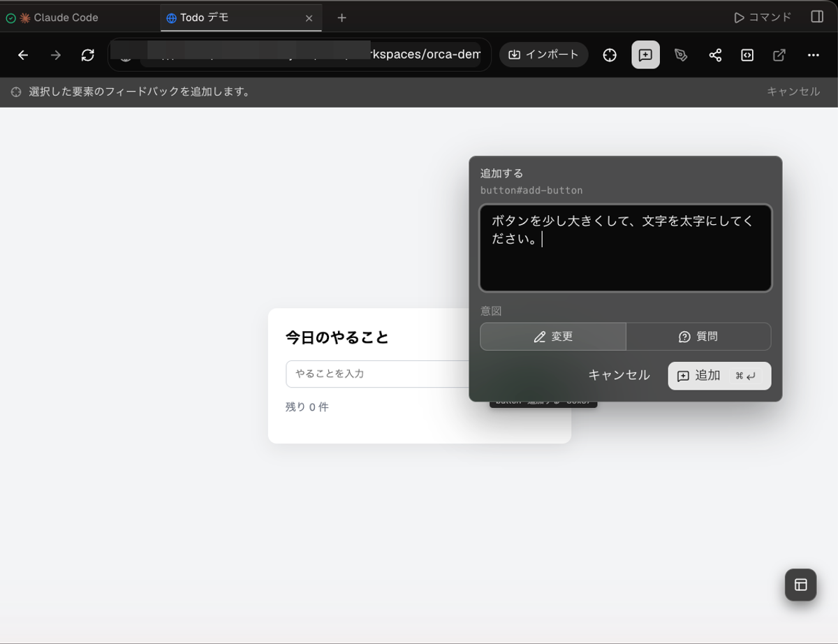Close the Todo デモ tab
This screenshot has height=644, width=838.
(x=309, y=18)
